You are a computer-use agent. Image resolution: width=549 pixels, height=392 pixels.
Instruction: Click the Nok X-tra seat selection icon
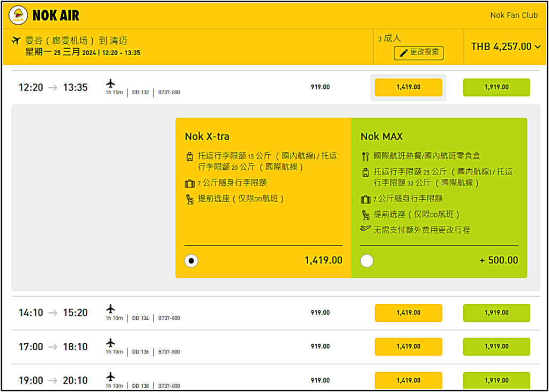pyautogui.click(x=189, y=199)
